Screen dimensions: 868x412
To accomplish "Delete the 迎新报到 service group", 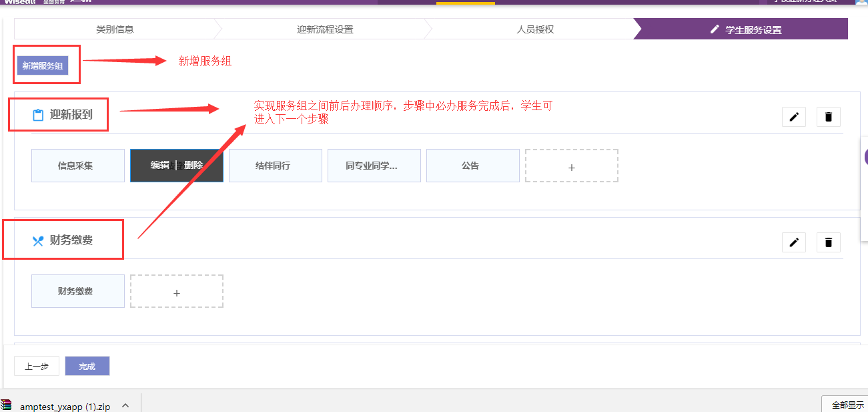I will 829,117.
